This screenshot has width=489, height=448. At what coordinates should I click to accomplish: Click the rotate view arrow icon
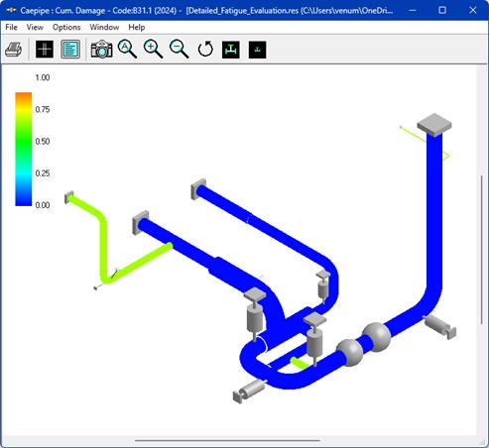(205, 50)
